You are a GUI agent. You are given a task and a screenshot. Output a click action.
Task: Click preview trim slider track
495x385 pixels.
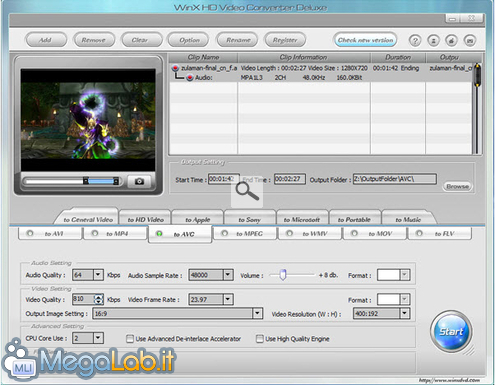(72, 181)
